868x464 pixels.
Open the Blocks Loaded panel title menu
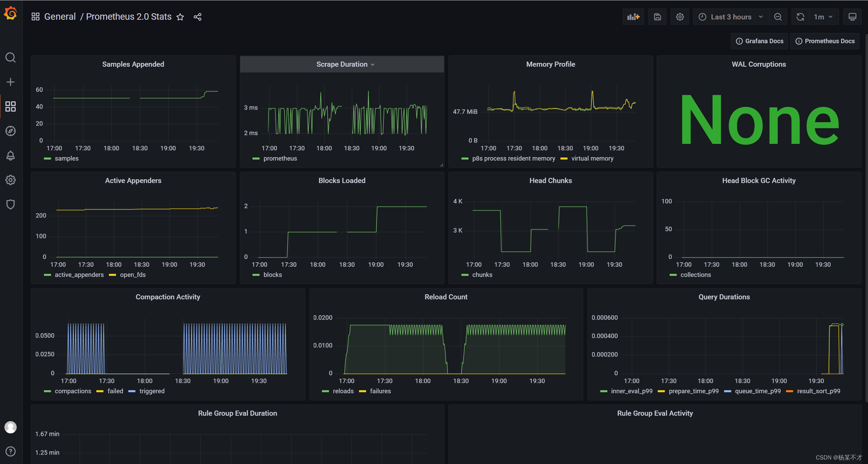(x=342, y=181)
